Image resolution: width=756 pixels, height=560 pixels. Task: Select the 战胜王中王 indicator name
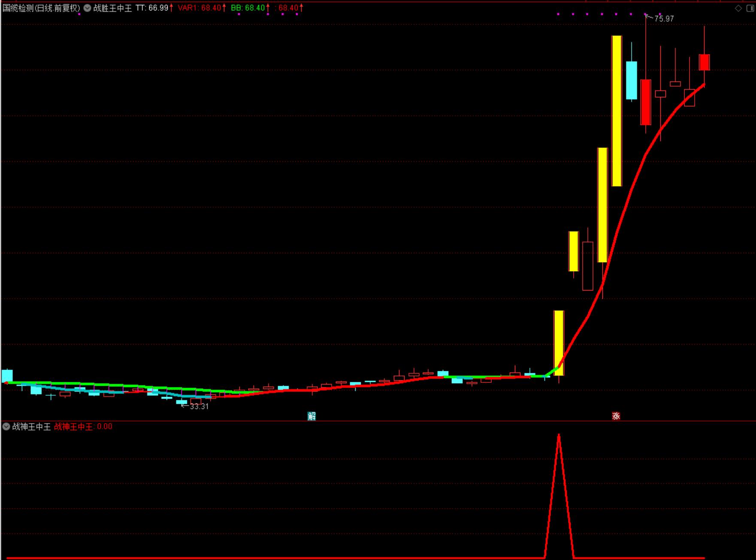click(x=112, y=8)
